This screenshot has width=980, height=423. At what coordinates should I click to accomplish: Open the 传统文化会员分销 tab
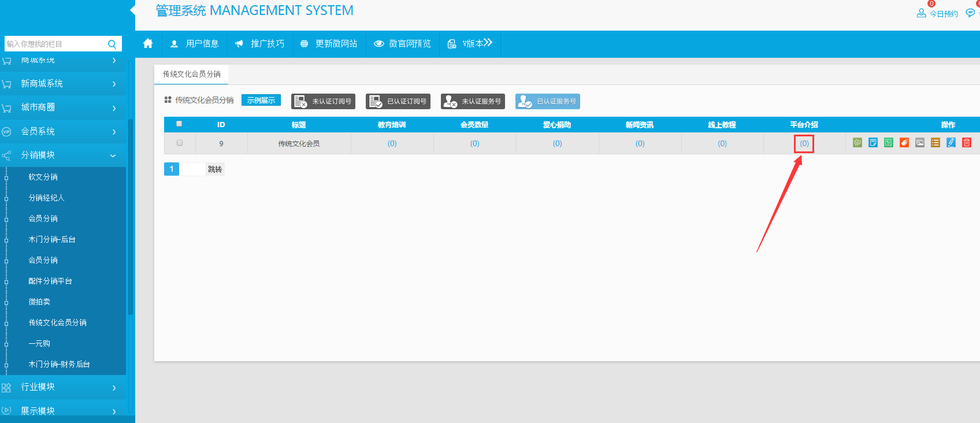(x=191, y=74)
